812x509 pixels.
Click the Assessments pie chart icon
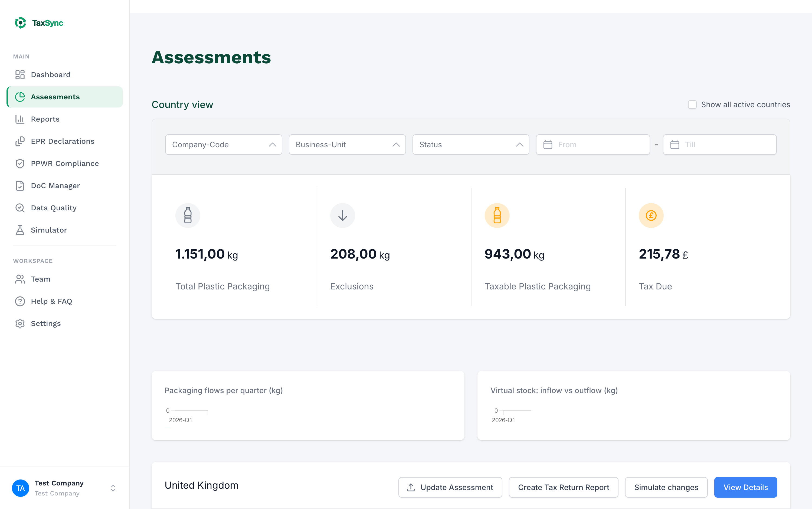pyautogui.click(x=20, y=97)
